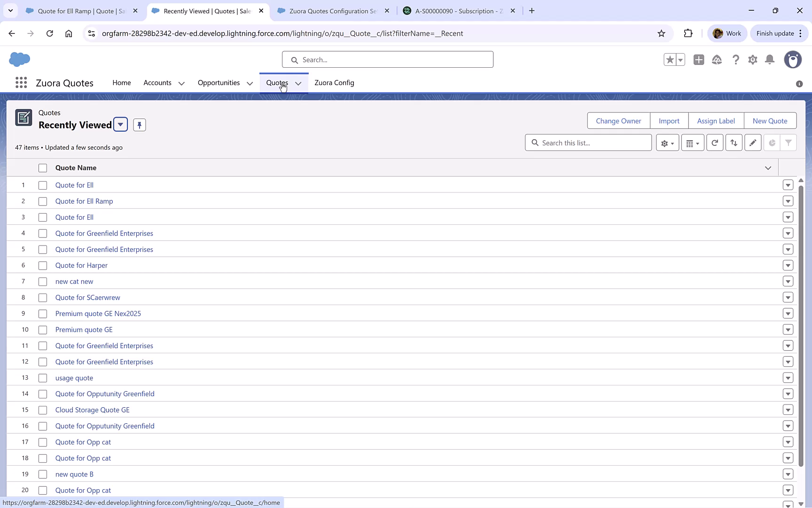Image resolution: width=812 pixels, height=508 pixels.
Task: Expand the row actions for Quote for Ell Ramp
Action: pyautogui.click(x=788, y=201)
